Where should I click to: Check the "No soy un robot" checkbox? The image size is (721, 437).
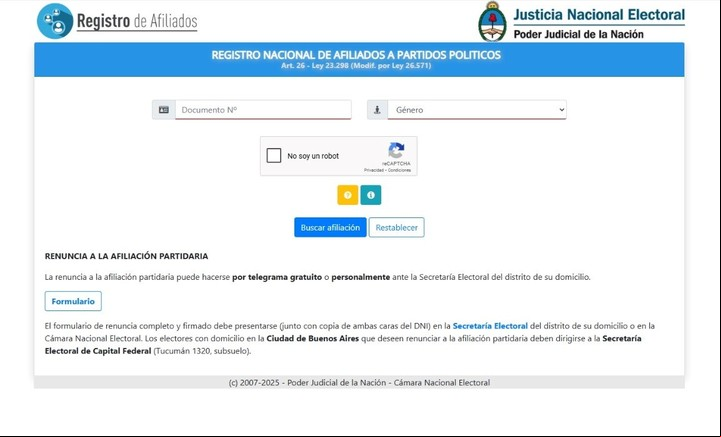point(274,155)
